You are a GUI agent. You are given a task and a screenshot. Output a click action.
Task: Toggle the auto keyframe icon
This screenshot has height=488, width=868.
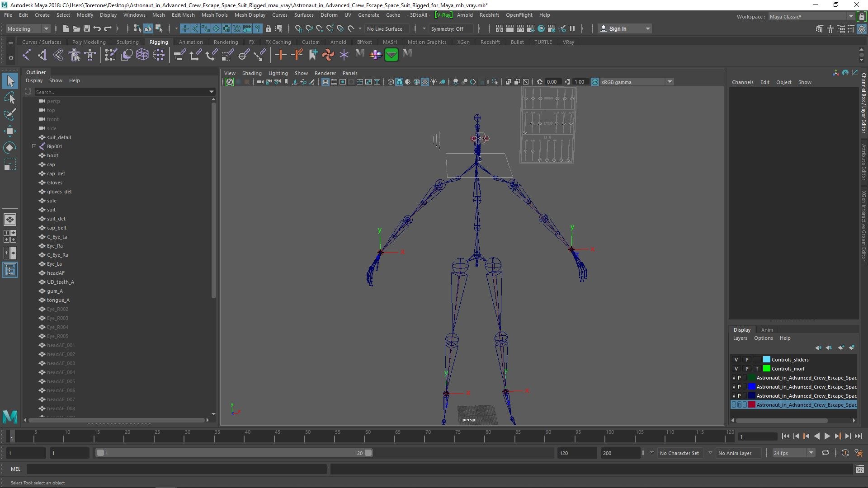(x=845, y=453)
